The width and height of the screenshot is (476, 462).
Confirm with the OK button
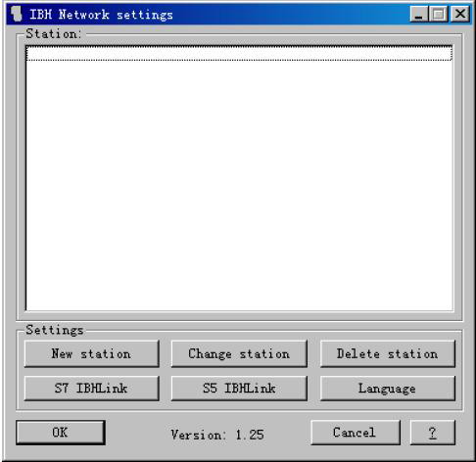tap(61, 433)
